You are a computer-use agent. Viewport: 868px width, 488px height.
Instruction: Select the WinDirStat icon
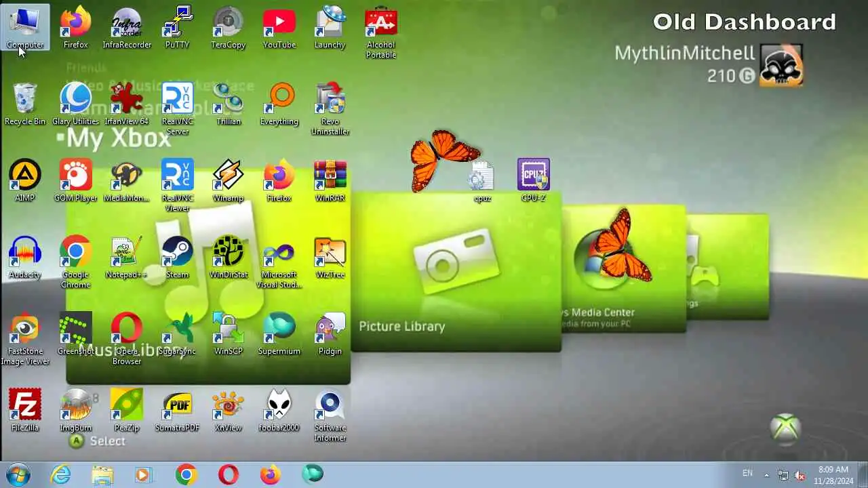[229, 258]
